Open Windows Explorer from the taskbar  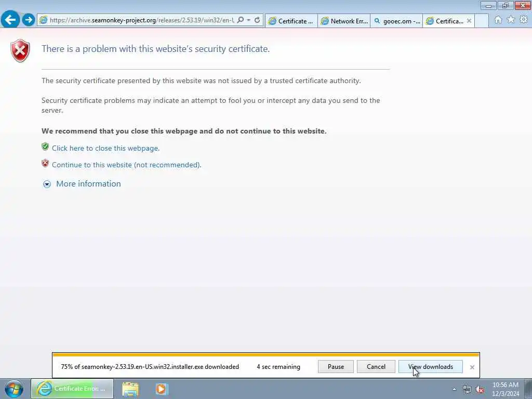(130, 389)
